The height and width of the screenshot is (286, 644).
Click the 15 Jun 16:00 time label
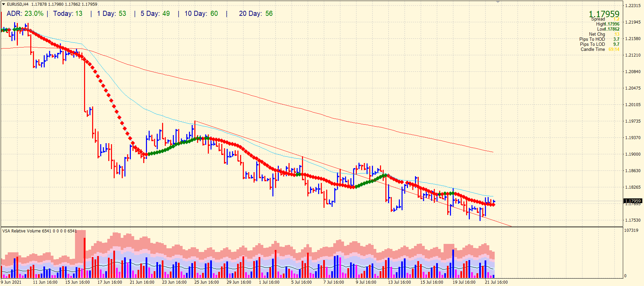pos(77,282)
